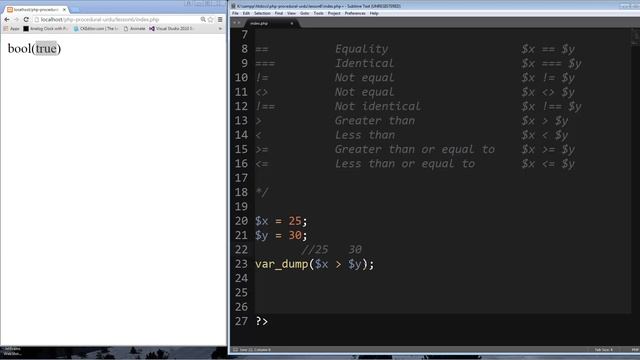Click the Chrome address bar URL

pyautogui.click(x=100, y=19)
